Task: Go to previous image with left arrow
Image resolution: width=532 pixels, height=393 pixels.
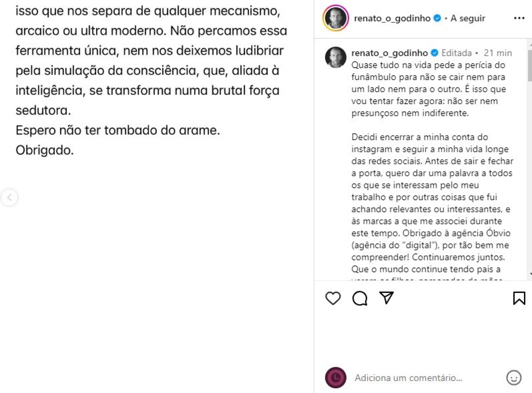Action: tap(10, 197)
